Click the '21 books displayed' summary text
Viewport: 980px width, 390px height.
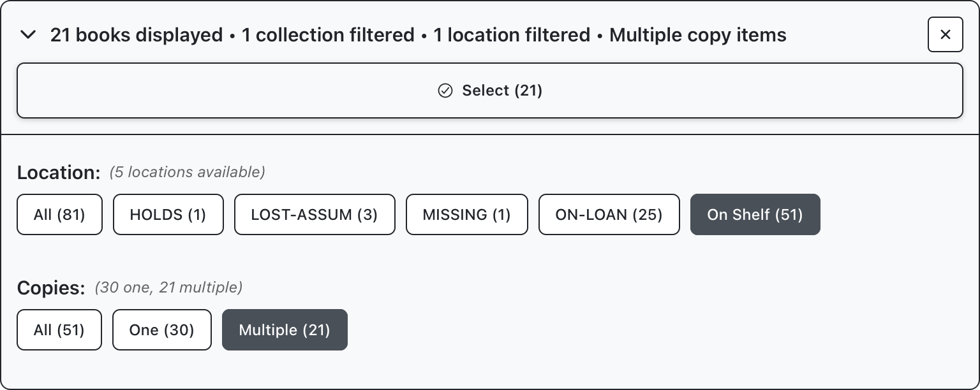point(137,35)
